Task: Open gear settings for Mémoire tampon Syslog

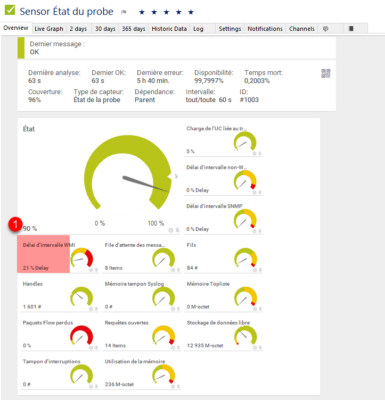Action: (173, 309)
